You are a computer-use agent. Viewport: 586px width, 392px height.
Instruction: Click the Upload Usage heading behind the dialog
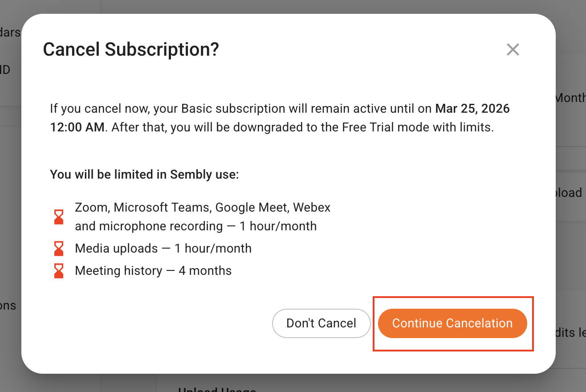pos(217,388)
